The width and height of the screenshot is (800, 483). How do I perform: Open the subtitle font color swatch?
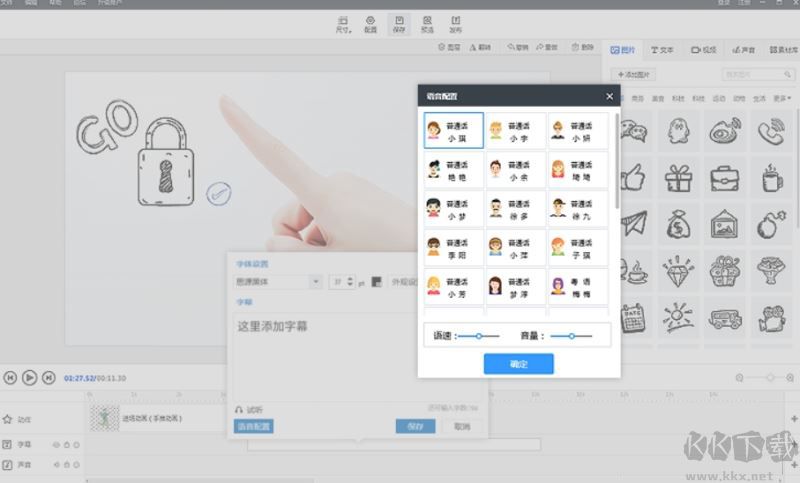click(x=377, y=282)
